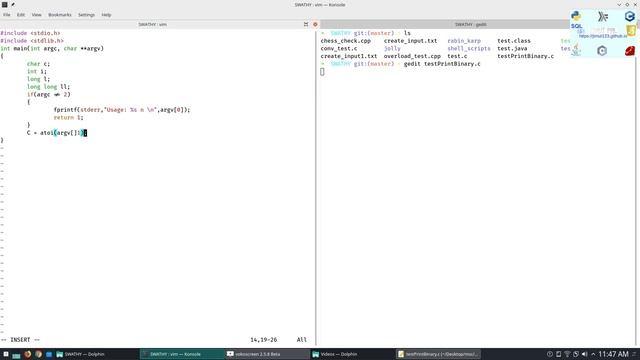Expand hidden system tray icons arrow
Screen dimensions: 640x360
click(x=593, y=354)
